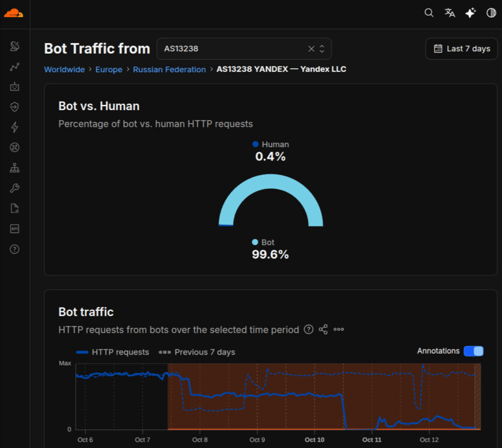Screen dimensions: 502x448
Task: Show the Bot traffic help tooltip icon
Action: point(308,329)
